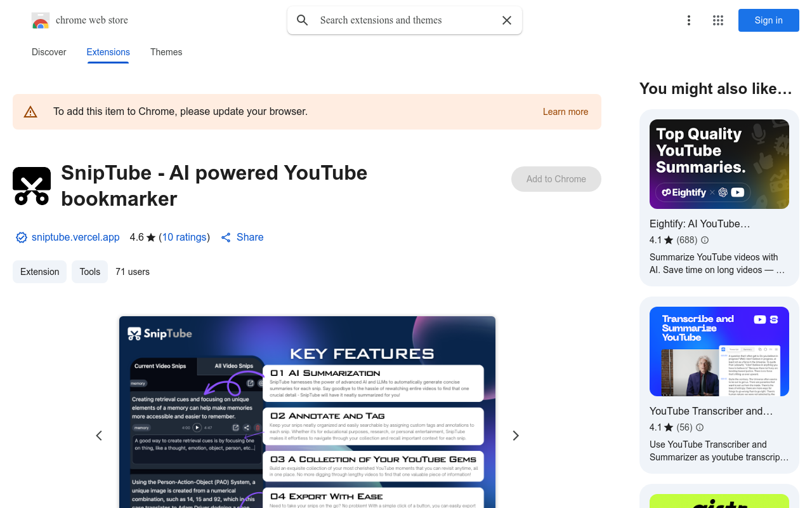The image size is (812, 508).
Task: Click Use YouTube Transcriber description text
Action: coord(719,451)
